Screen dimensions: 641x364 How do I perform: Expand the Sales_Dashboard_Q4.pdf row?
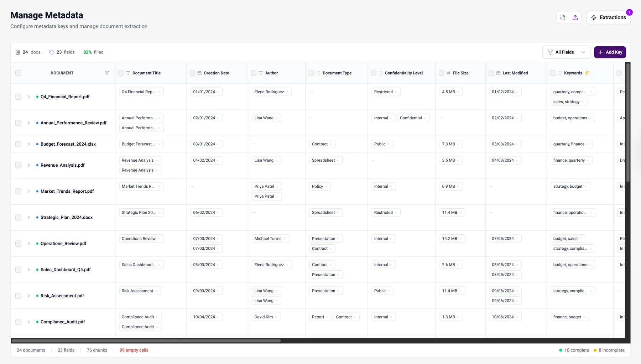tap(28, 270)
